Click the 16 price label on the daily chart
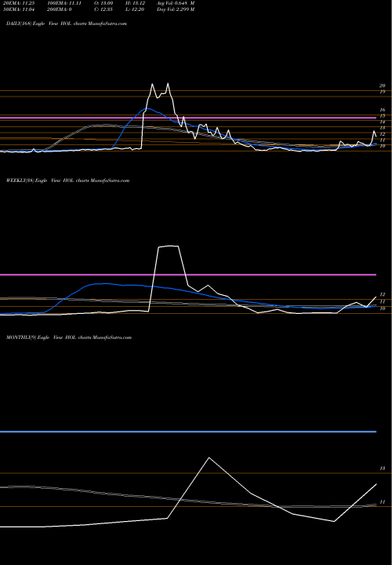392x565 pixels. tap(383, 110)
